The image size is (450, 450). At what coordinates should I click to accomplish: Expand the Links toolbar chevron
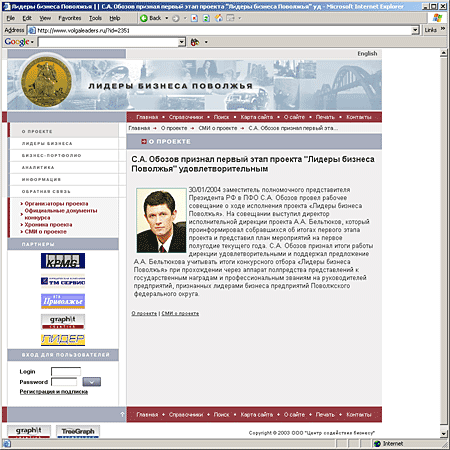click(443, 29)
